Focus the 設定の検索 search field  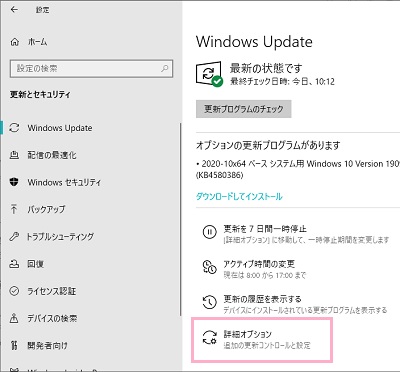pos(91,69)
